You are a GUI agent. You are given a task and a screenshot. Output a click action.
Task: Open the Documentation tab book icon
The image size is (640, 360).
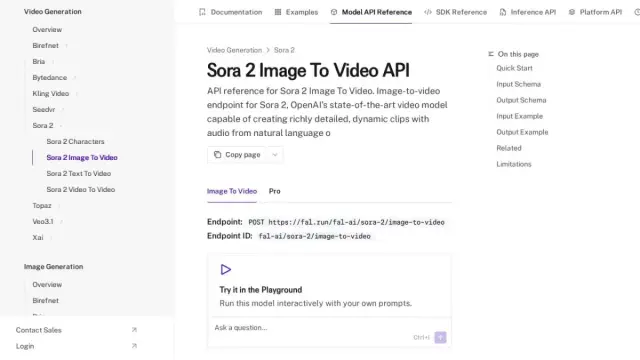coord(202,12)
